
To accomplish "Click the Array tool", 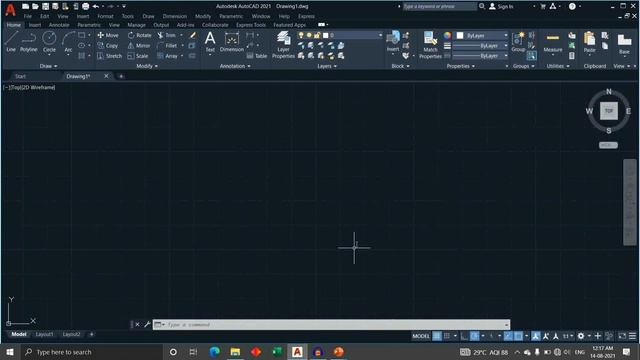I will [x=167, y=56].
